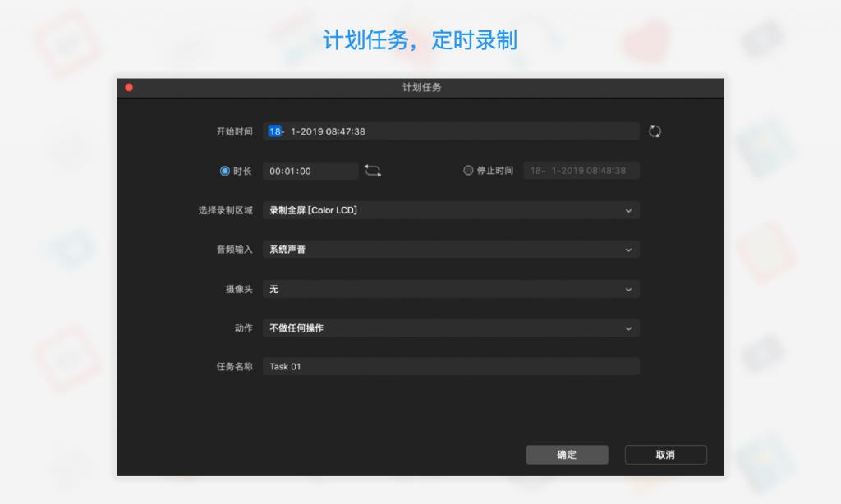Screen dimensions: 841x504
Task: Open the 摄像头 dropdown set to 无
Action: (450, 289)
